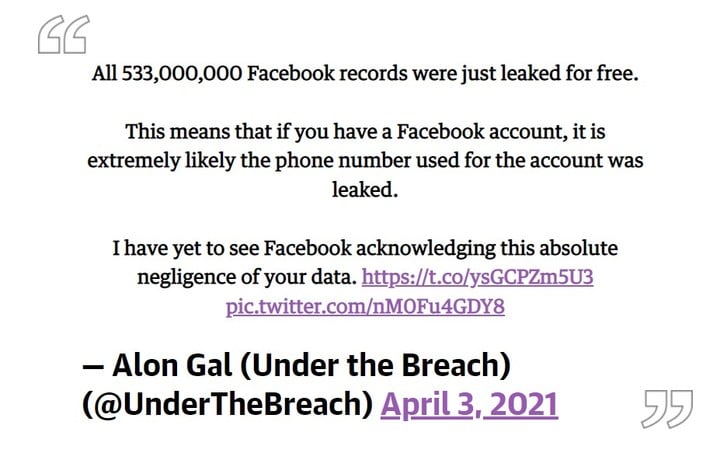This screenshot has height=460, width=720.
Task: Click the opening quotation mark icon
Action: pos(63,34)
